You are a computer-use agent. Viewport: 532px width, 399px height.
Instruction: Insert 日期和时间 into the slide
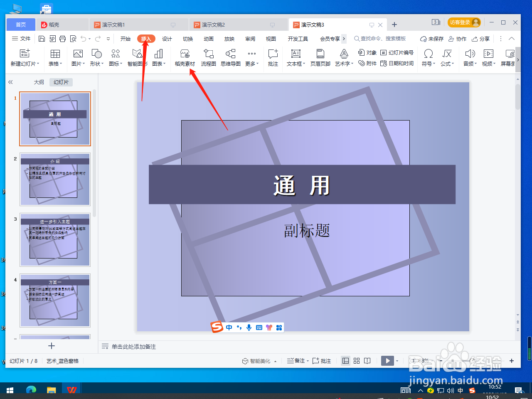coord(397,64)
